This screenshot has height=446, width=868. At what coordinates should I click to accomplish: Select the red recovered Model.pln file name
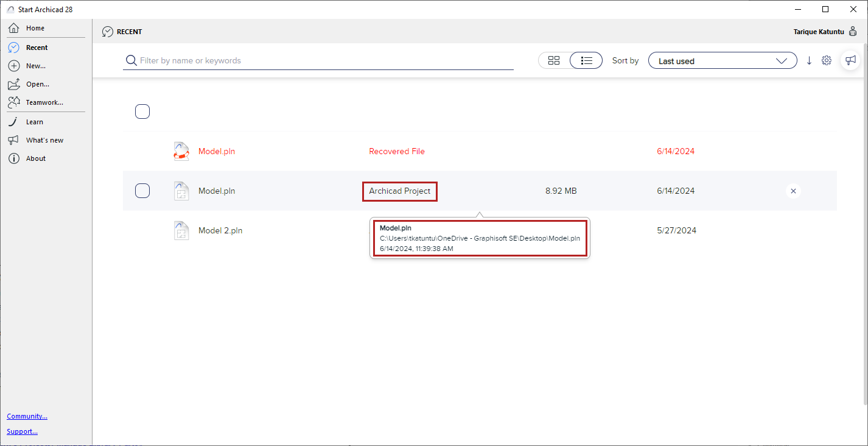(217, 151)
